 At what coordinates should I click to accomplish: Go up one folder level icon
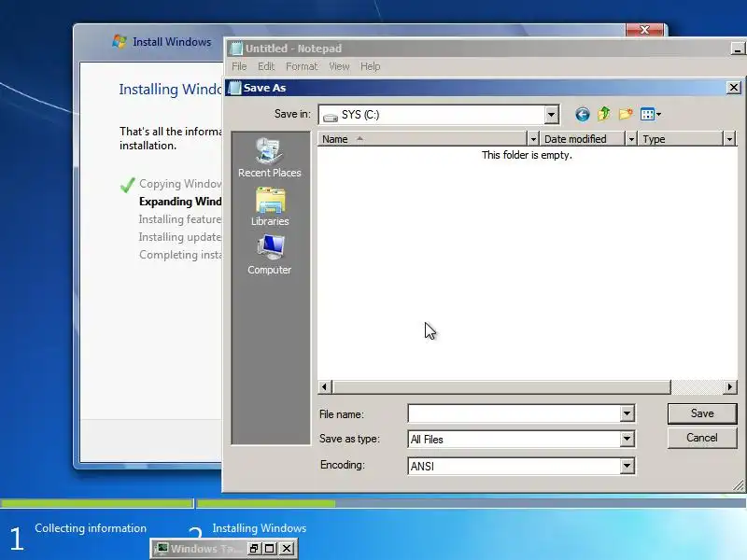[x=603, y=114]
